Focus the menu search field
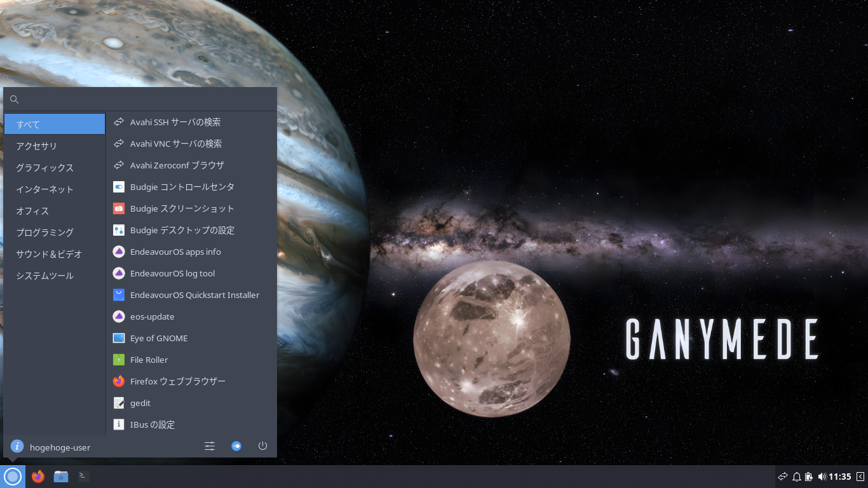Viewport: 868px width, 488px height. [x=140, y=99]
